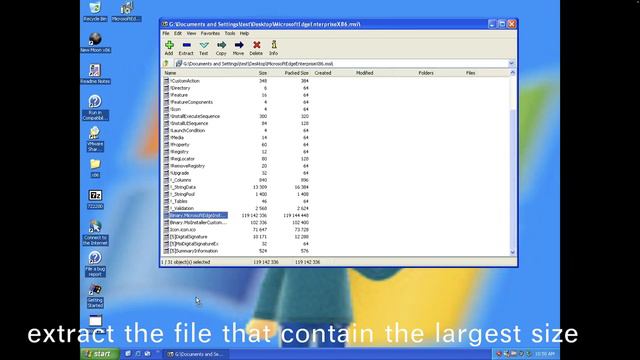
Task: Sort by the Modified column header
Action: (364, 73)
